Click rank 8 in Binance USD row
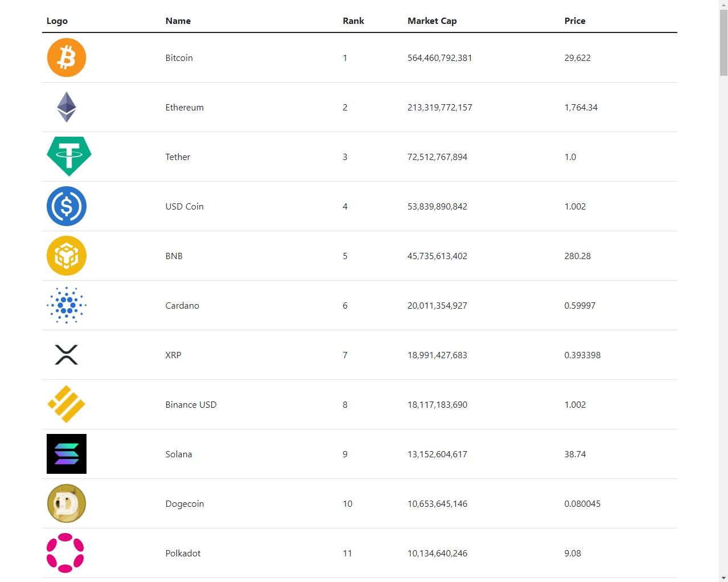This screenshot has height=582, width=728. click(x=345, y=405)
